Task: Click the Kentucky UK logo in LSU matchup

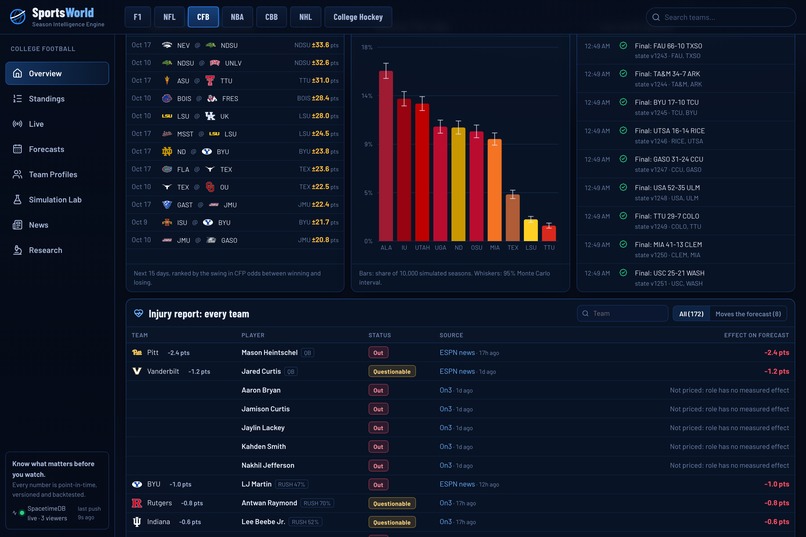Action: [x=210, y=116]
